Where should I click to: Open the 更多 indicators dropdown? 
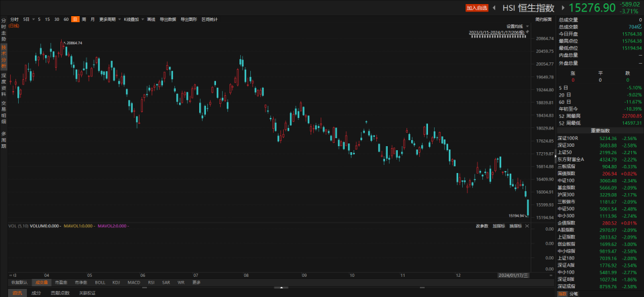click(197, 282)
